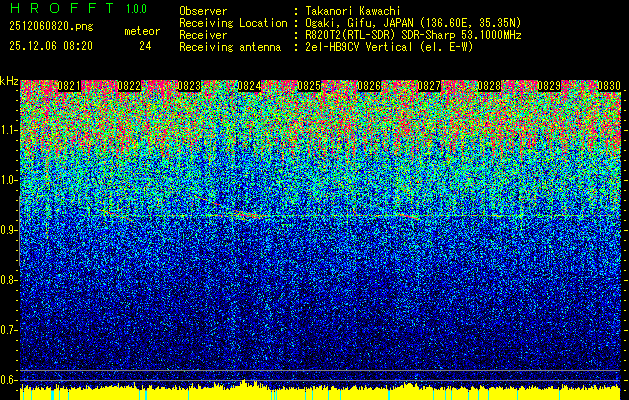This screenshot has width=629, height=400.
Task: Click the Receiving antenna label
Action: coord(230,47)
